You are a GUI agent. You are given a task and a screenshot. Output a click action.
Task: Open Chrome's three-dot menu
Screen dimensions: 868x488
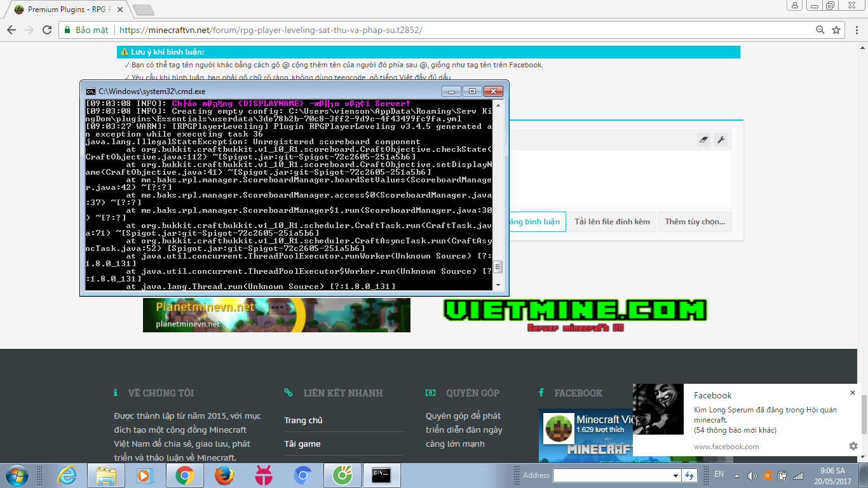[855, 30]
